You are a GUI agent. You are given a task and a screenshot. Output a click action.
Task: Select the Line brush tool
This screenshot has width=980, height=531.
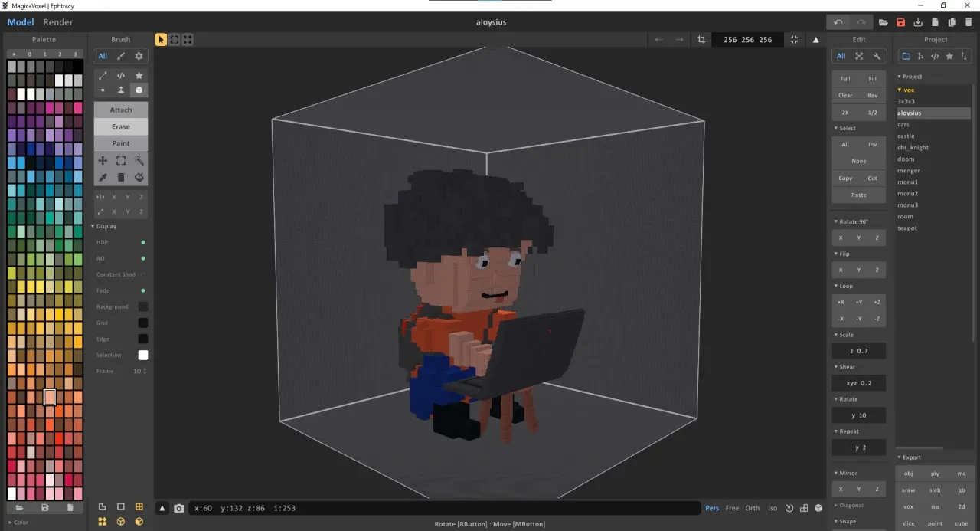click(102, 75)
